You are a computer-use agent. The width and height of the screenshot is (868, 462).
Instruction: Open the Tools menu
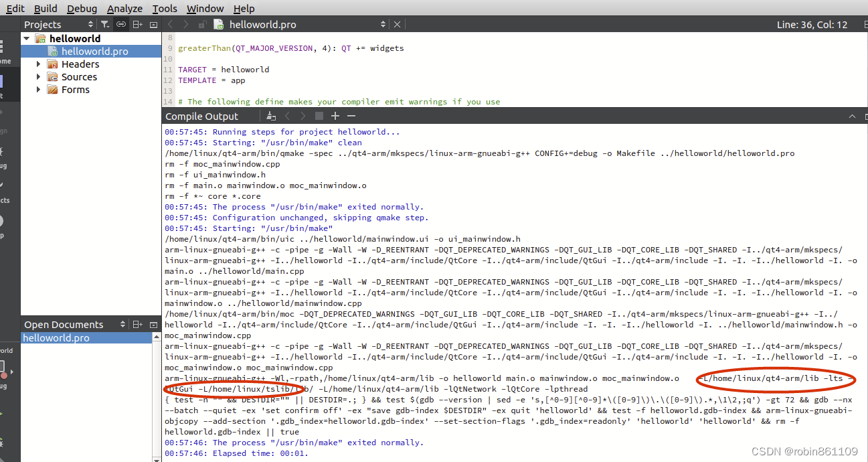tap(165, 8)
